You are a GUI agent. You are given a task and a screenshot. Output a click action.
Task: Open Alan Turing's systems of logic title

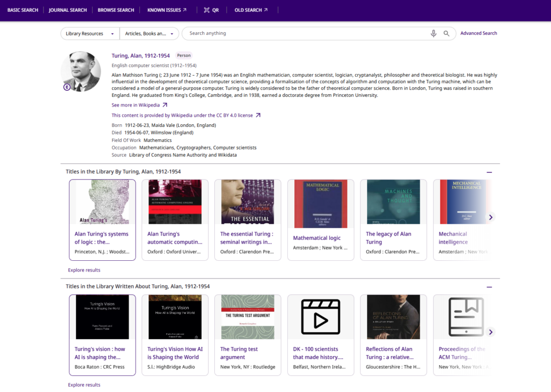point(102,238)
